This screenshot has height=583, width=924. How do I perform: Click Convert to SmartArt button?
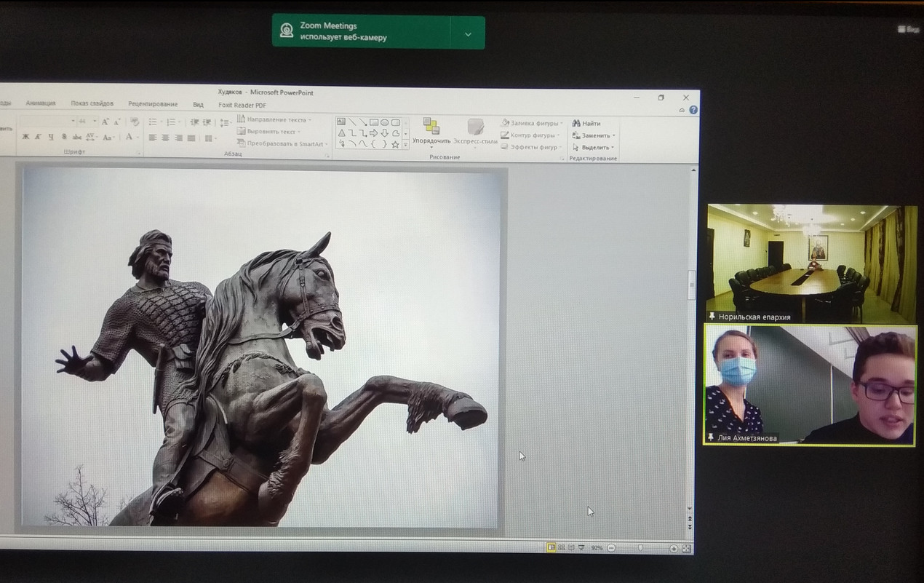281,143
